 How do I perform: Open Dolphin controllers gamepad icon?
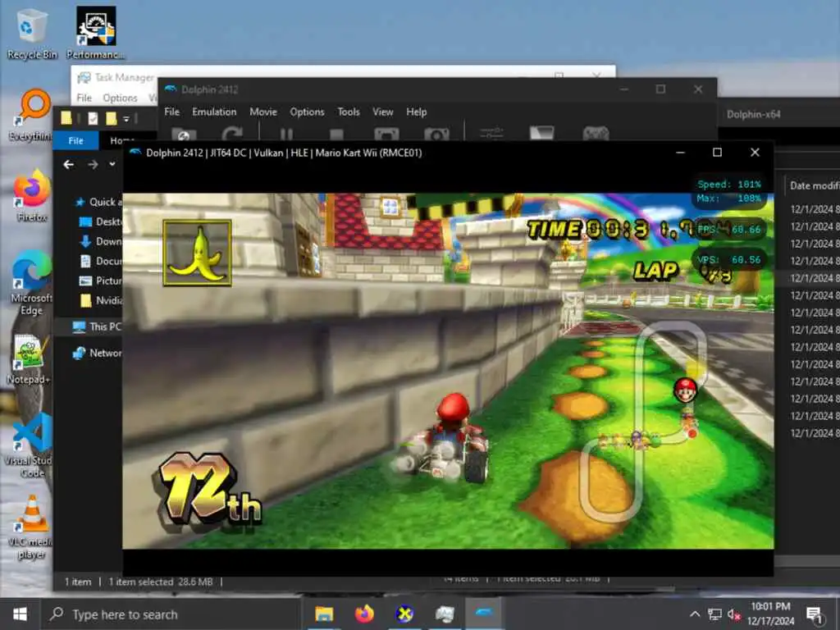pos(596,134)
